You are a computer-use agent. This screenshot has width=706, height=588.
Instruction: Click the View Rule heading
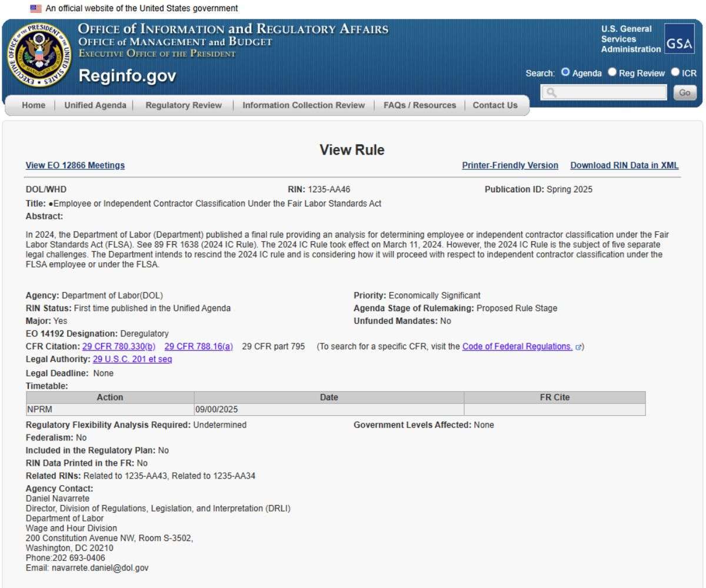coord(352,151)
